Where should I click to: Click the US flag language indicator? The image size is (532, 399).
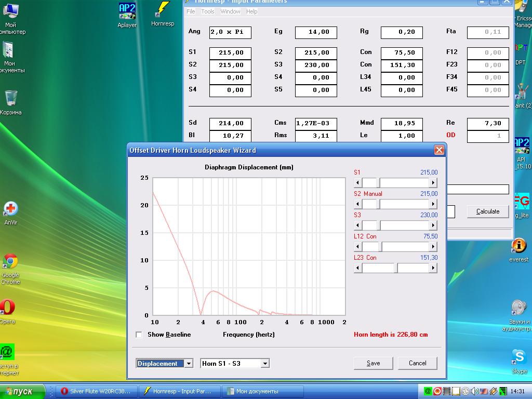tap(484, 391)
